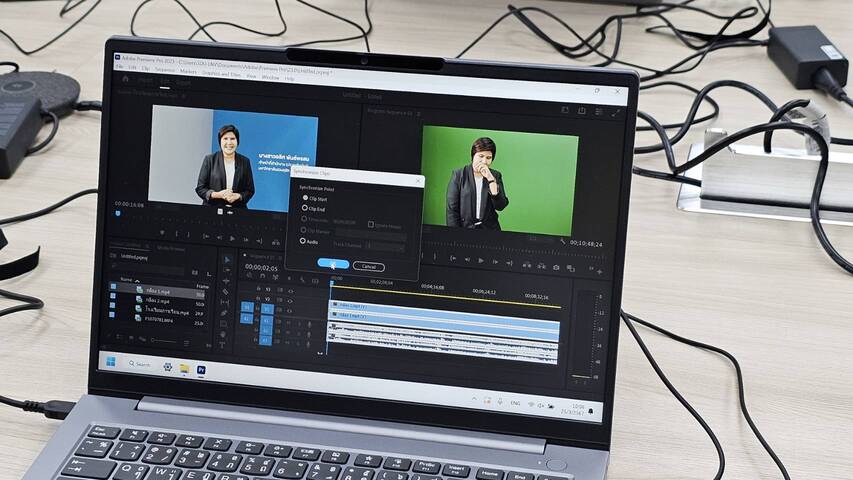The width and height of the screenshot is (853, 480).
Task: Select the Razor tool
Action: click(x=225, y=292)
